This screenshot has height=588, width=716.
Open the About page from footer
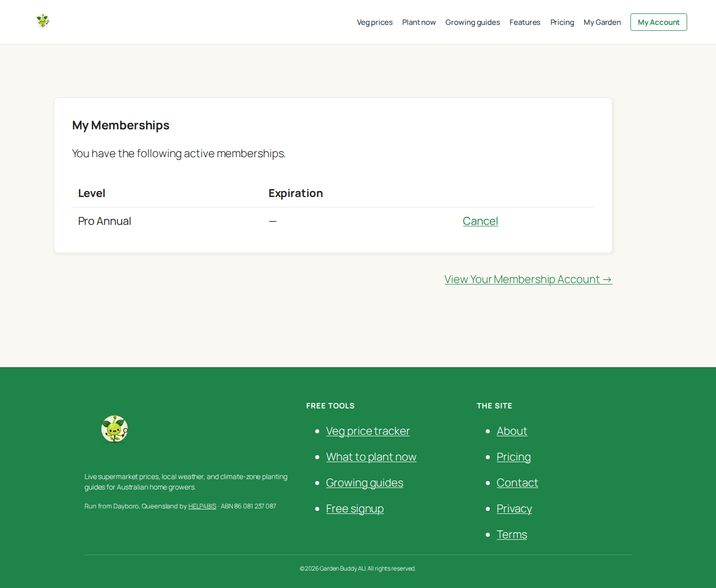click(x=512, y=431)
